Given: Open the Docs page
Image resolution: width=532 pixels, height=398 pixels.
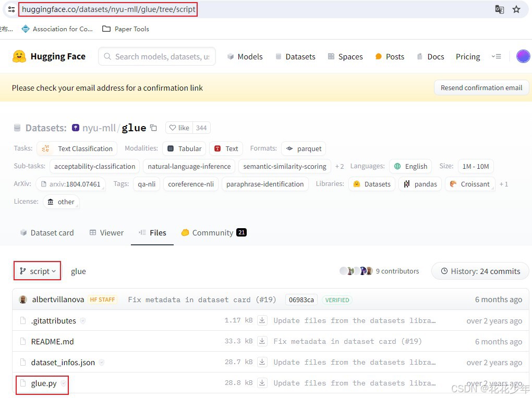Looking at the screenshot, I should tap(430, 57).
